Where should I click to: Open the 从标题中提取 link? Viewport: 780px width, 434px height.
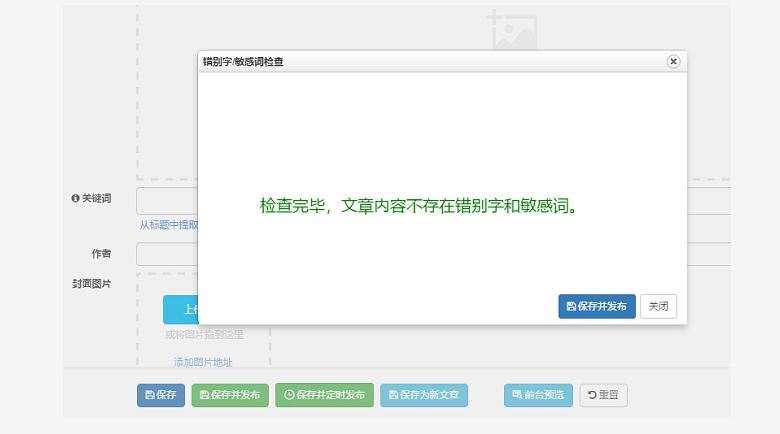(x=168, y=225)
